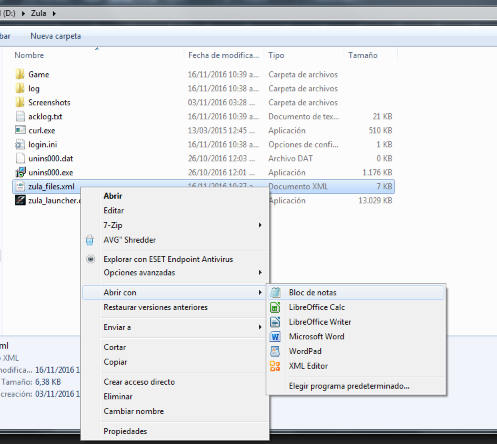Select Elegir programa predeterminado option

click(356, 386)
